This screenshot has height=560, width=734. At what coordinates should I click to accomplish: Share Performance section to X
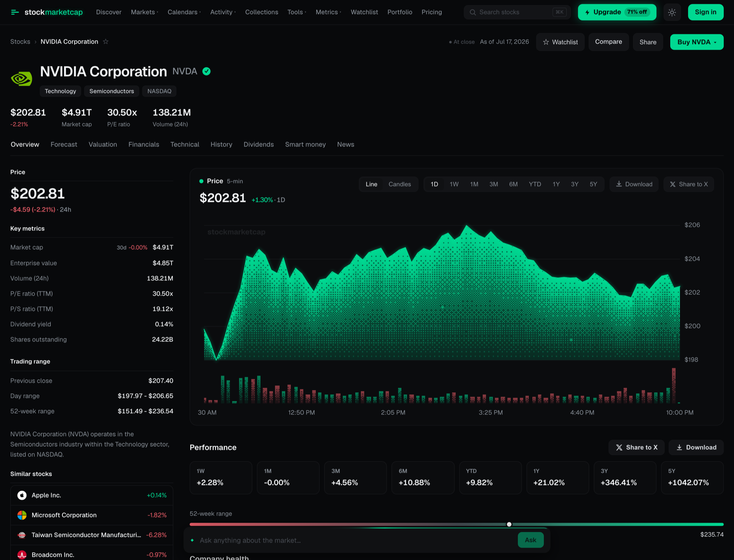636,447
